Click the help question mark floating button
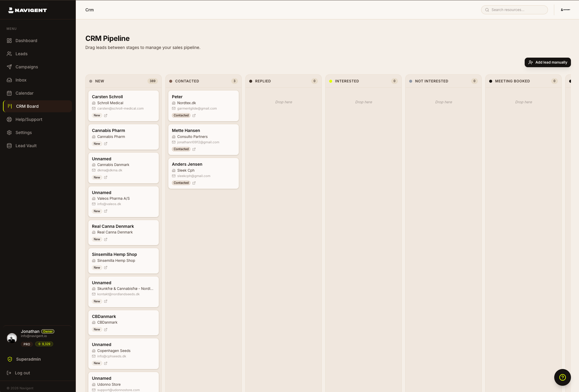 562,377
